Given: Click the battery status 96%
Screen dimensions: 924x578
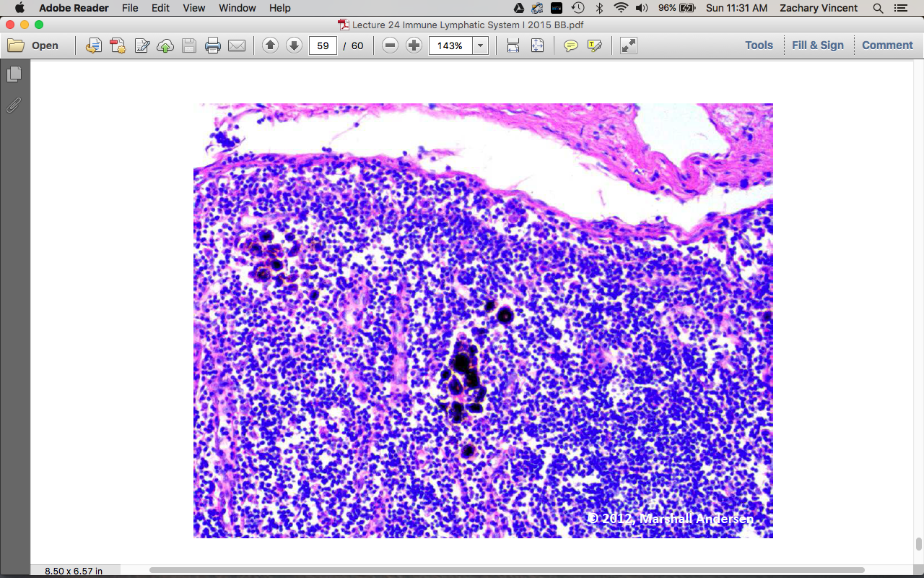Looking at the screenshot, I should [676, 8].
